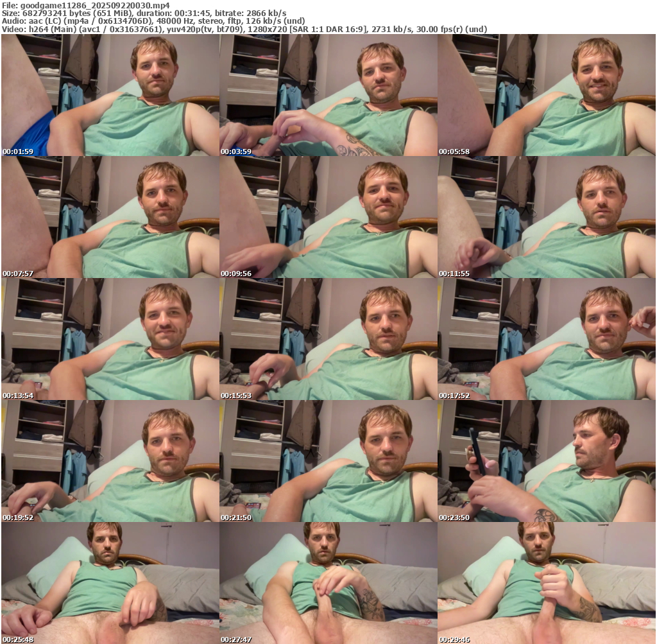657x644 pixels.
Task: Open the thumbnail frame at 00:01:59
Action: click(110, 95)
